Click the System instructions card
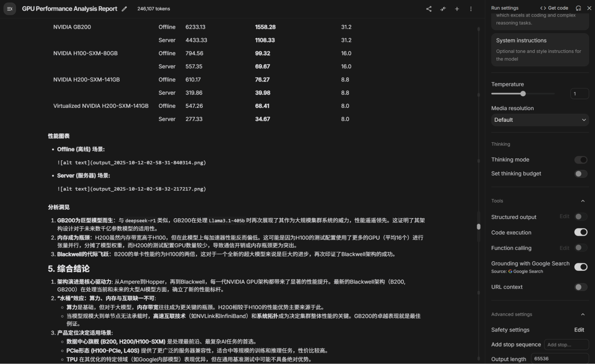This screenshot has width=595, height=364. [x=540, y=49]
